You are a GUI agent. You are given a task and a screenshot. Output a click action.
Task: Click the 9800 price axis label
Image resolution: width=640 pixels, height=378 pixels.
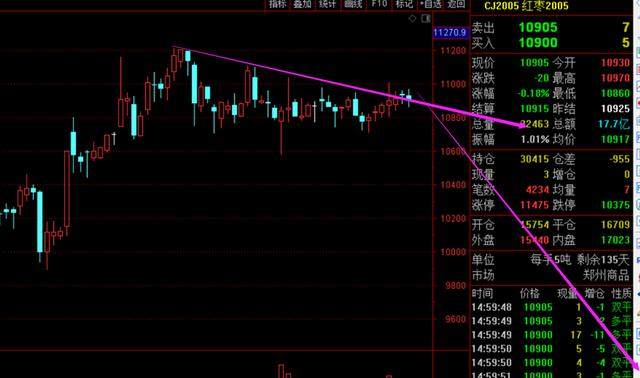point(456,286)
